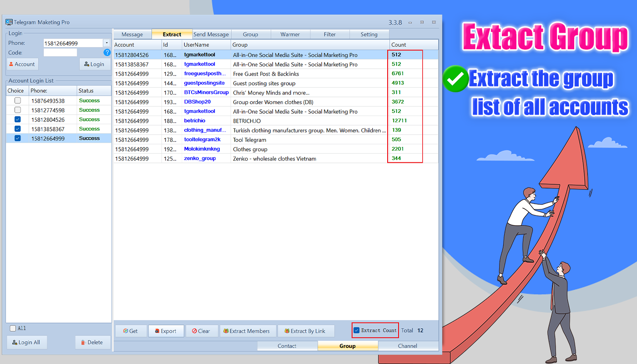Select the Molokimkmkng username
The height and width of the screenshot is (364, 637).
coord(202,149)
